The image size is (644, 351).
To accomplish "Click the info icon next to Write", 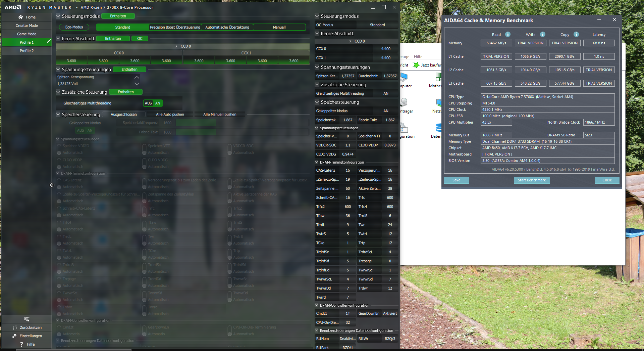I will click(x=542, y=34).
